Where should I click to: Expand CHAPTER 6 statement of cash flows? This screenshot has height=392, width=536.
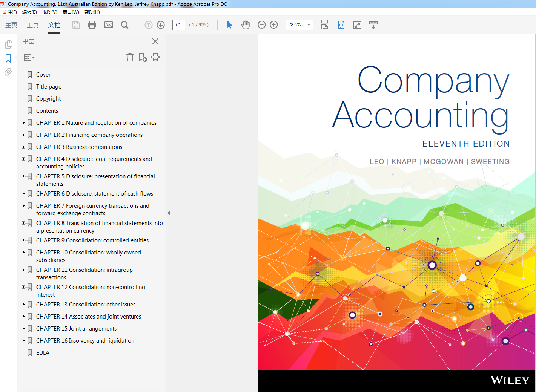coord(23,193)
